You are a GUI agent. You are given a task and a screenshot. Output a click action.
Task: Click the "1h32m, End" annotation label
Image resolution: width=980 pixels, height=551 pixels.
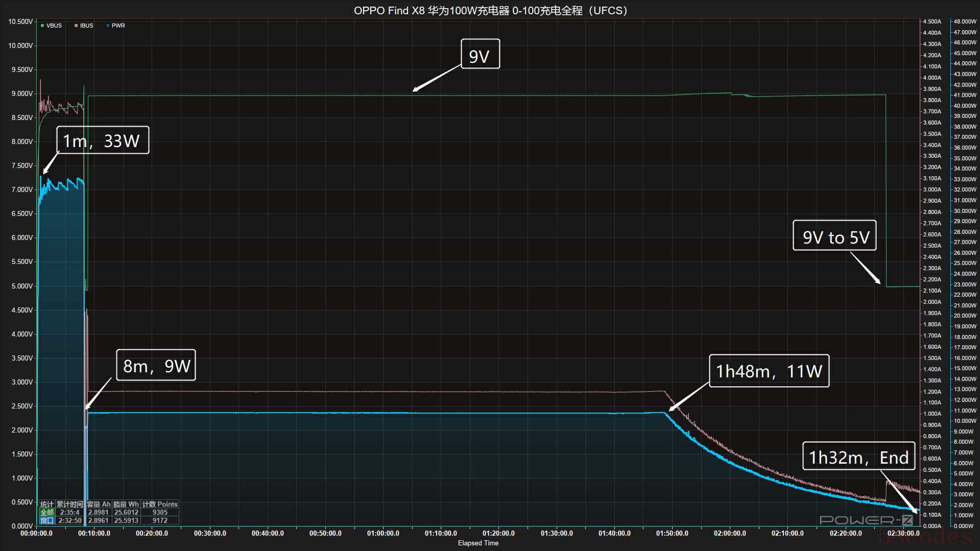click(858, 457)
